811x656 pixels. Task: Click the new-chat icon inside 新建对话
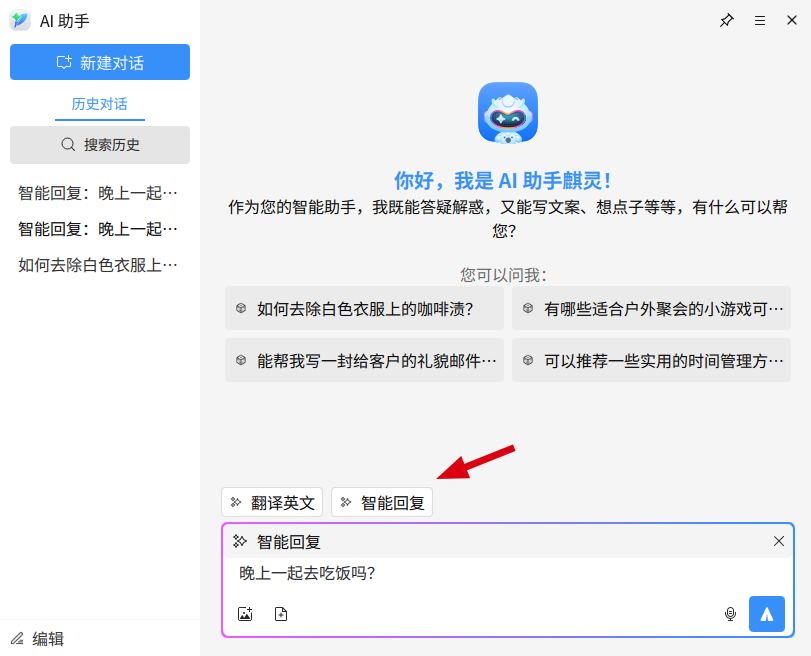(x=64, y=62)
